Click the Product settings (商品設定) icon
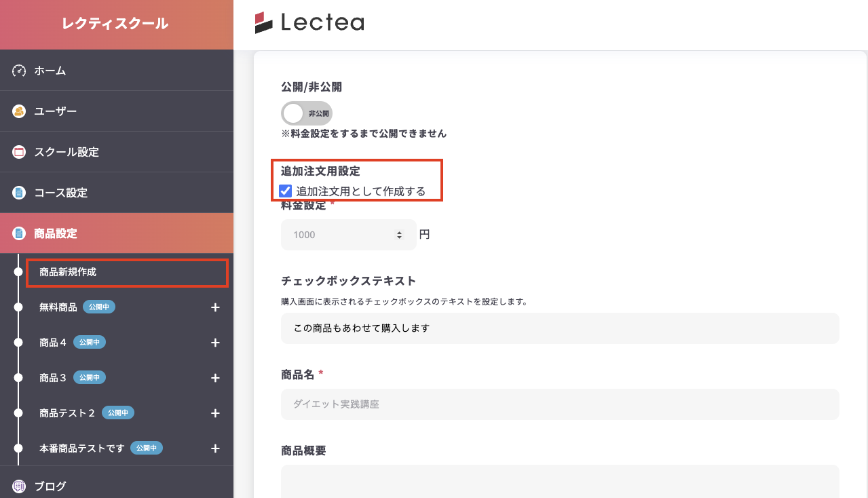 click(x=19, y=233)
